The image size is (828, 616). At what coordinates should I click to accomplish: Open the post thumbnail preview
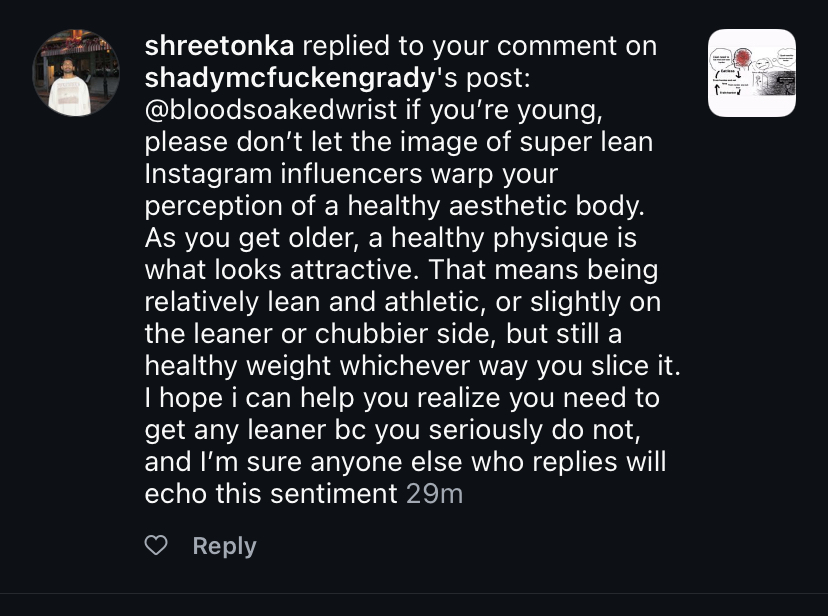[751, 73]
